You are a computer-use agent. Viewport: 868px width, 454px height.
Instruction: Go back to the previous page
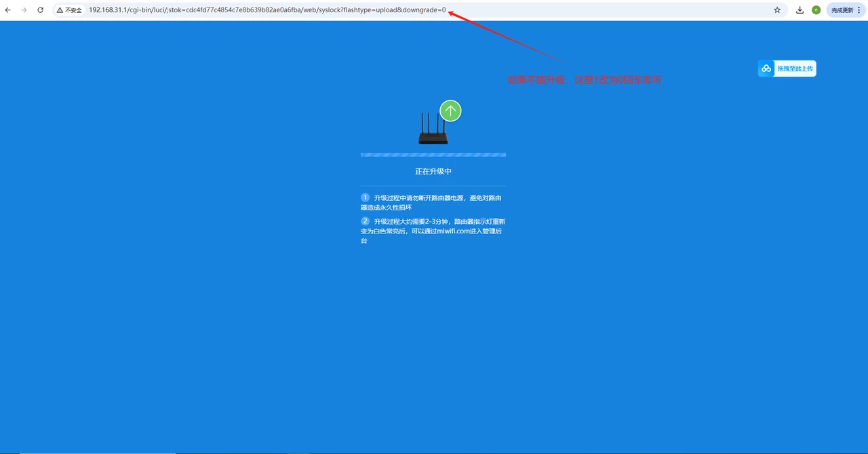pos(8,10)
